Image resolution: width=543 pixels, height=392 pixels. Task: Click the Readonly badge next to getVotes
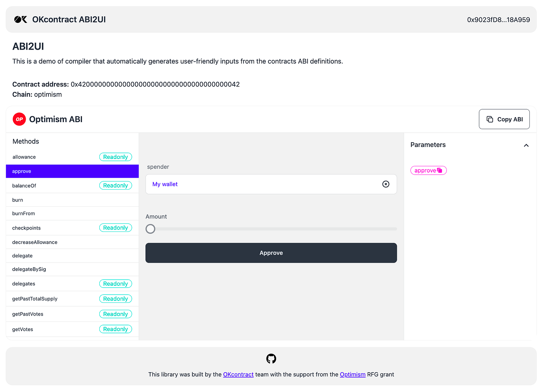click(116, 329)
